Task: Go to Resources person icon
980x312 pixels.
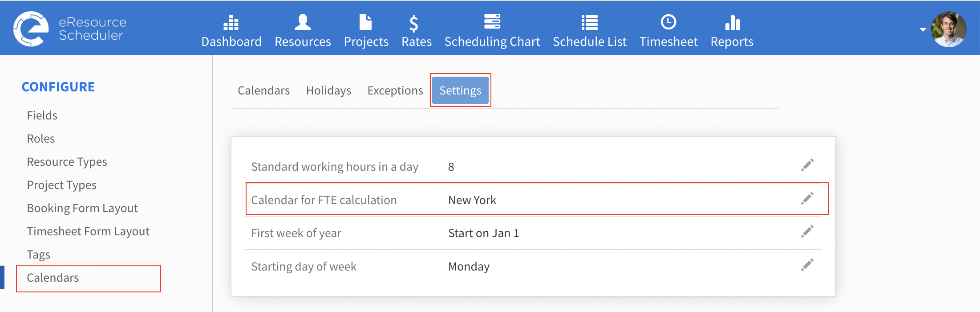Action: click(303, 22)
